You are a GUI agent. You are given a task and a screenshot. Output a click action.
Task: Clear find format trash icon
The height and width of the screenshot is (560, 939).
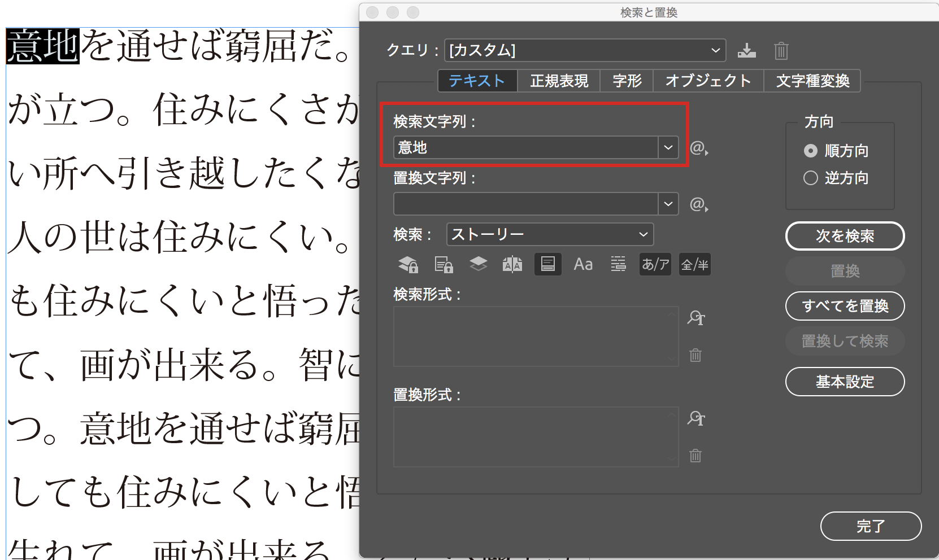695,355
